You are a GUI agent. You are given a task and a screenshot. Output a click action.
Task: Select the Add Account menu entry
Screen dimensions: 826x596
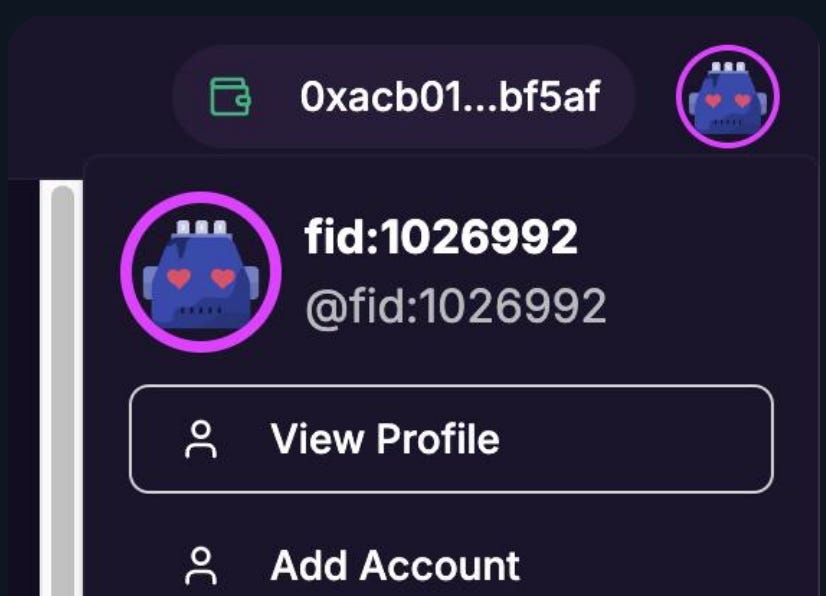pyautogui.click(x=451, y=565)
